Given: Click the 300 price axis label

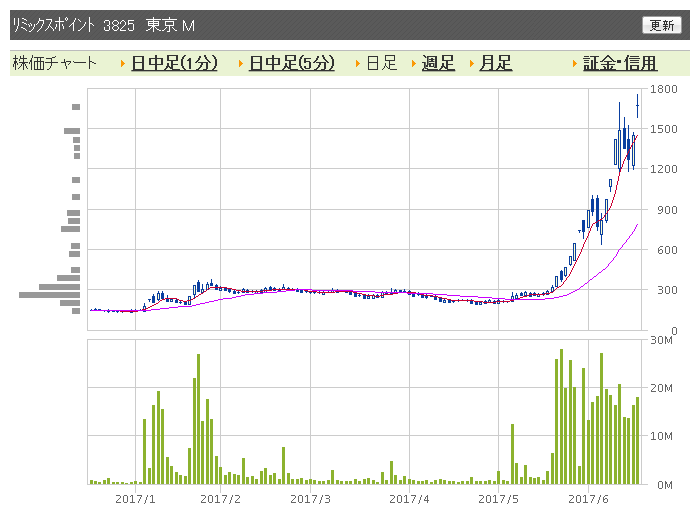Looking at the screenshot, I should 667,290.
